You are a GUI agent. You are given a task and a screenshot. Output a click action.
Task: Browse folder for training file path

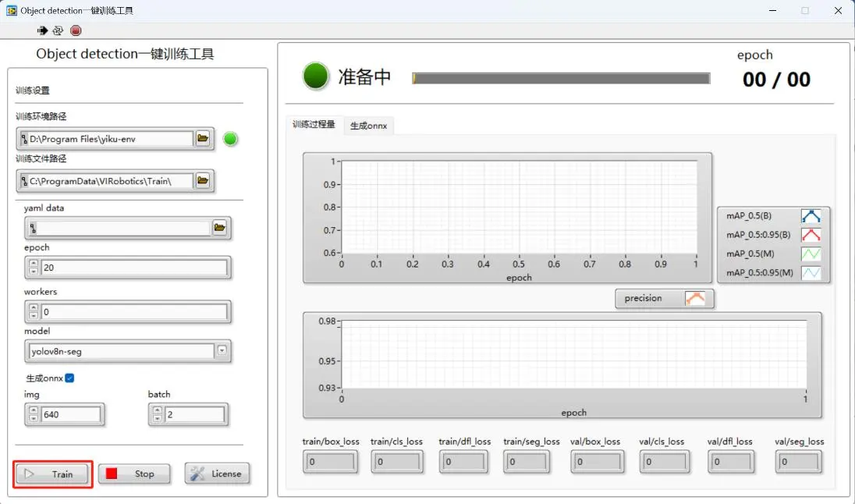coord(203,181)
